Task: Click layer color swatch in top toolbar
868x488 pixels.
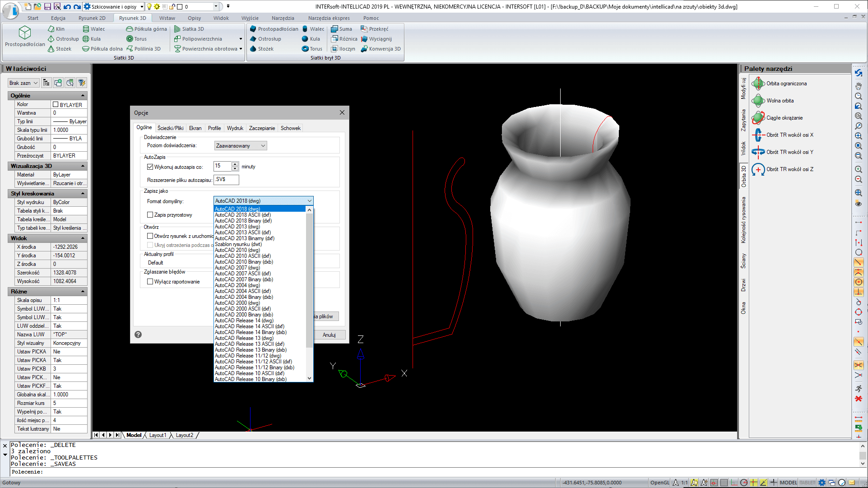Action: tap(180, 6)
